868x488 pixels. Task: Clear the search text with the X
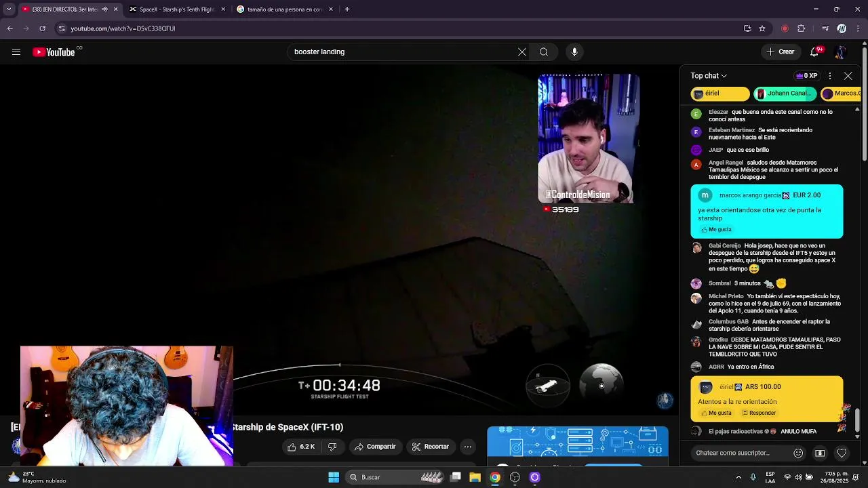[x=522, y=52]
